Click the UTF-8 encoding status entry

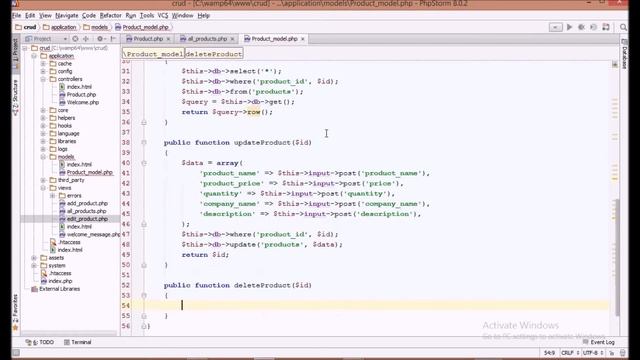tap(593, 353)
